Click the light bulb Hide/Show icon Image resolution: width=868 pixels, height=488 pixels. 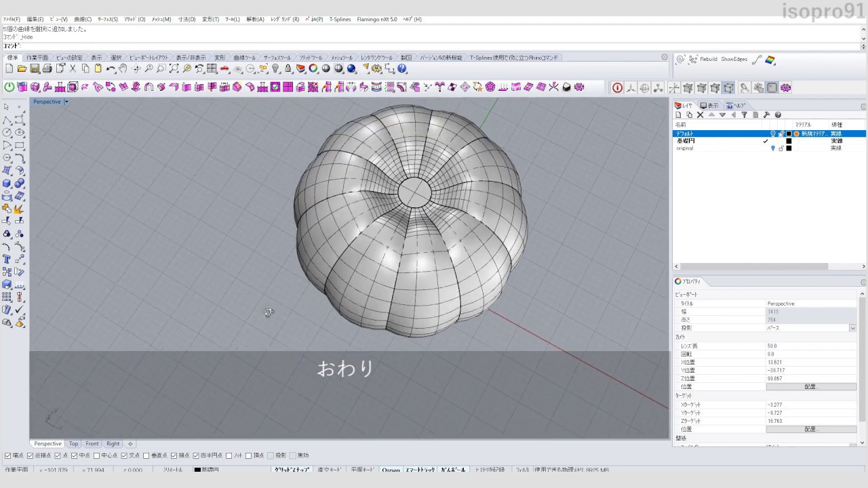[275, 69]
